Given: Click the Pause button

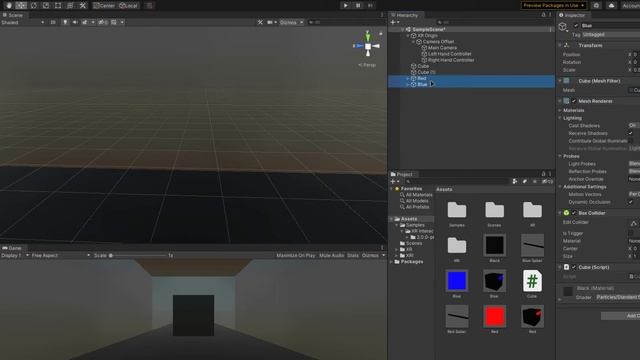Looking at the screenshot, I should (x=358, y=5).
